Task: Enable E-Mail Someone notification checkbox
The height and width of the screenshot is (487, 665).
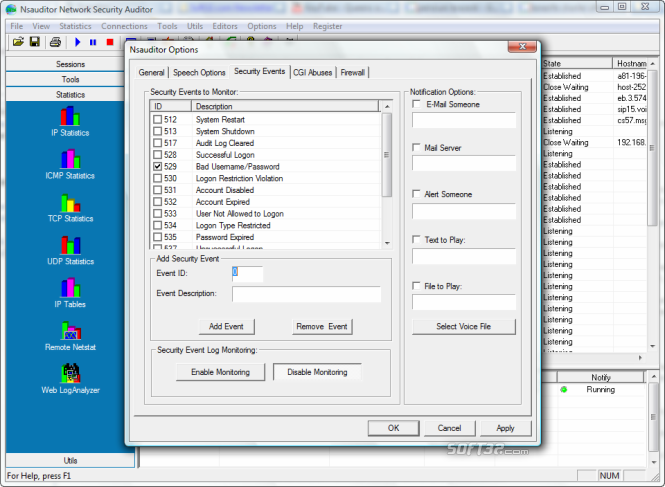Action: [x=416, y=104]
